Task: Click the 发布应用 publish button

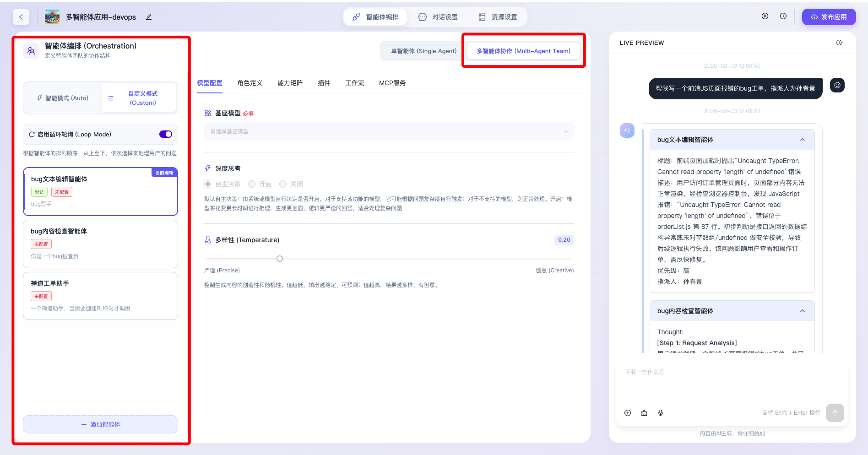Action: point(829,17)
